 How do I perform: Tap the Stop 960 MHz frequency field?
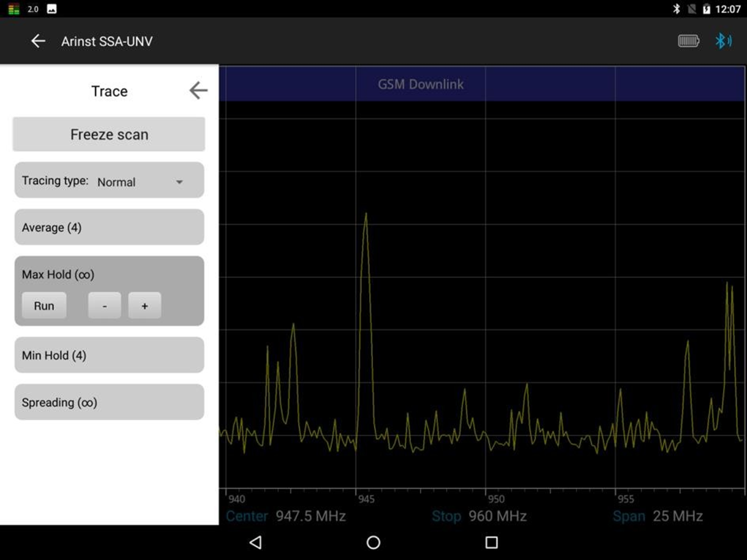(479, 516)
